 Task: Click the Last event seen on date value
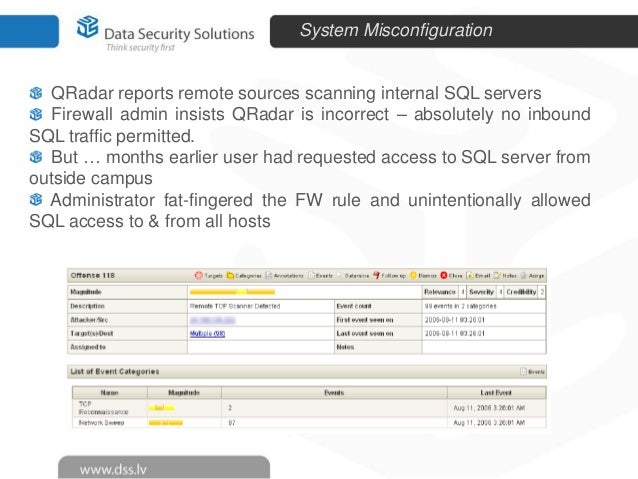[454, 333]
